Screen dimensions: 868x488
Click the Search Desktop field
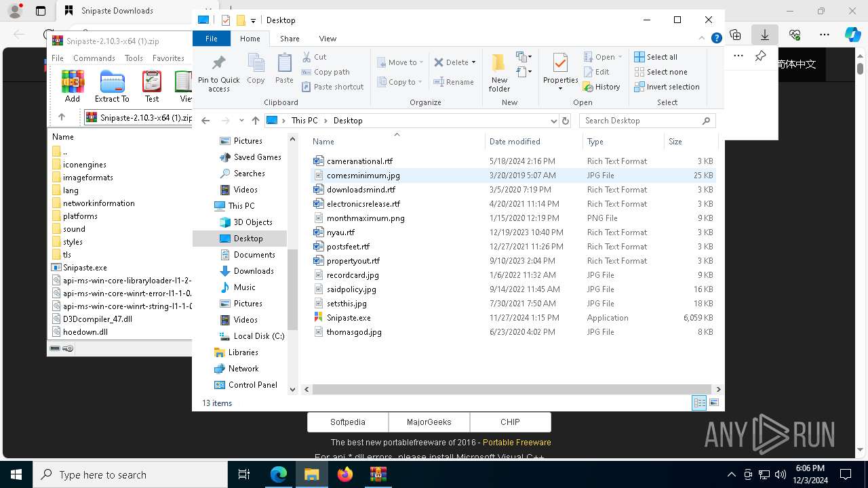(x=648, y=121)
